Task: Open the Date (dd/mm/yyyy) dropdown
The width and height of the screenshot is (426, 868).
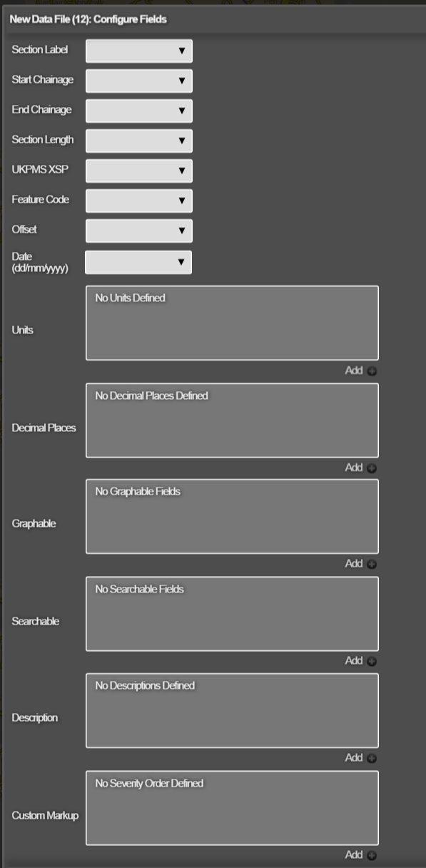Action: click(138, 262)
